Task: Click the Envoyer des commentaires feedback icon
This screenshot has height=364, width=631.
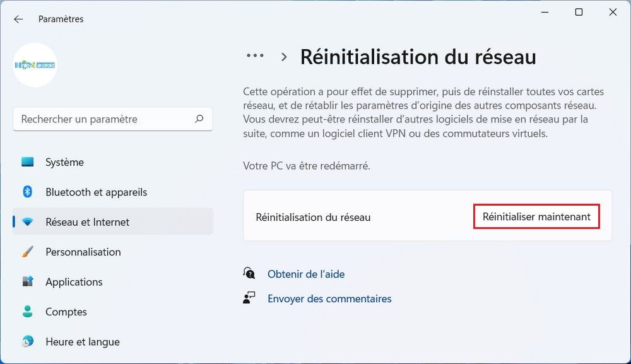Action: click(x=250, y=297)
